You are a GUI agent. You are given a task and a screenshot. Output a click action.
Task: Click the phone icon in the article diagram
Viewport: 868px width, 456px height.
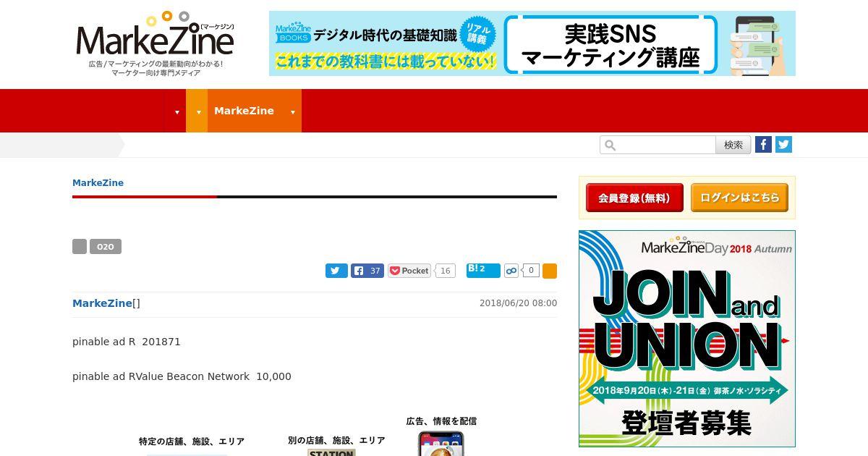coord(441,443)
